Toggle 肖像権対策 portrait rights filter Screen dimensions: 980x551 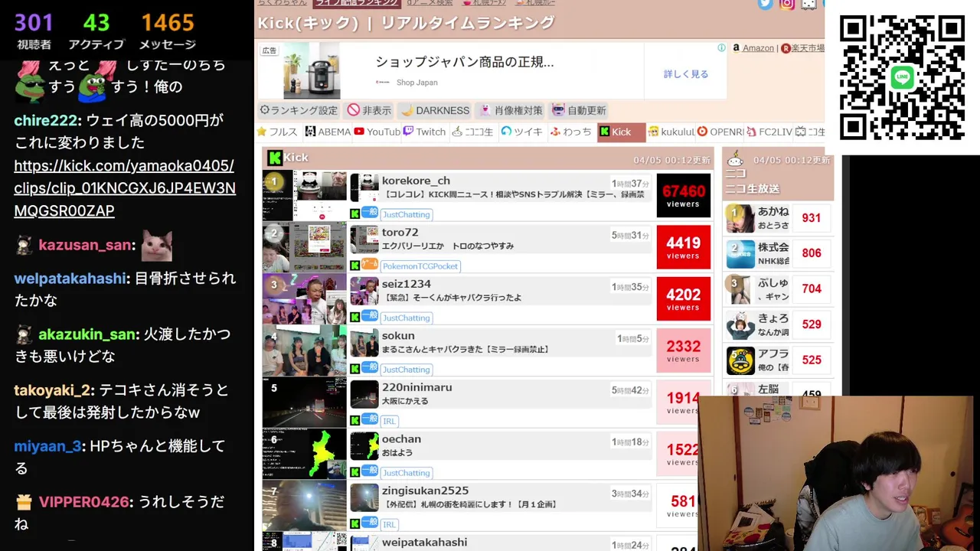point(511,110)
